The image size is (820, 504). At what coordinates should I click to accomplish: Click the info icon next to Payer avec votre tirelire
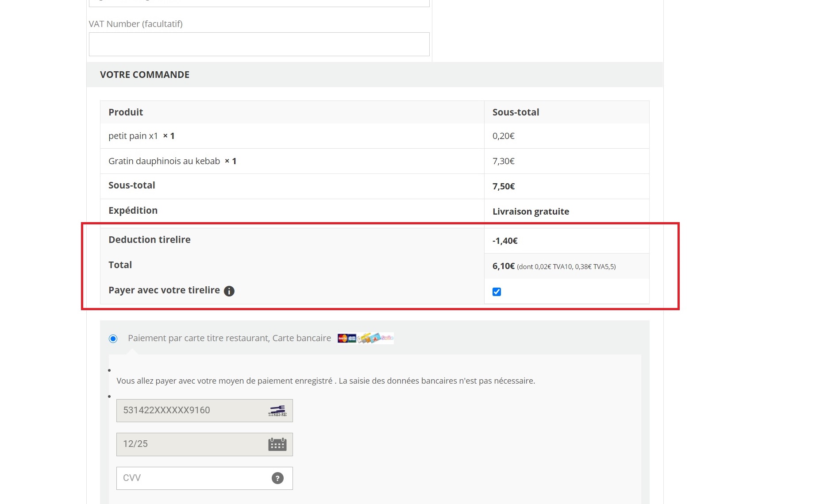pyautogui.click(x=229, y=291)
